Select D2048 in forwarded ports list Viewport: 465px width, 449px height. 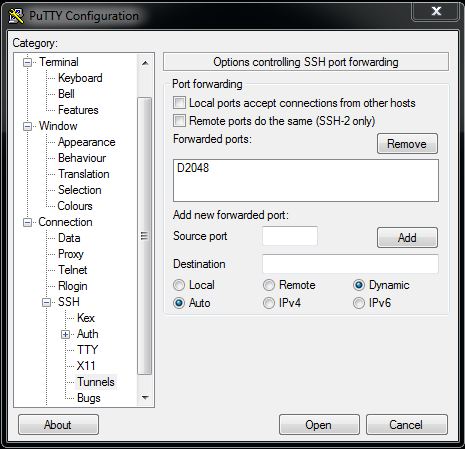(x=193, y=168)
